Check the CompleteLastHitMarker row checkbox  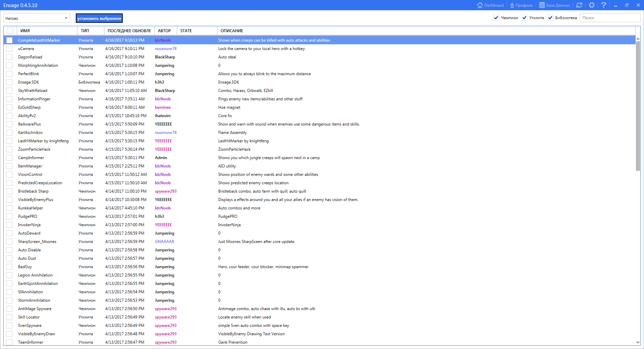(x=9, y=40)
